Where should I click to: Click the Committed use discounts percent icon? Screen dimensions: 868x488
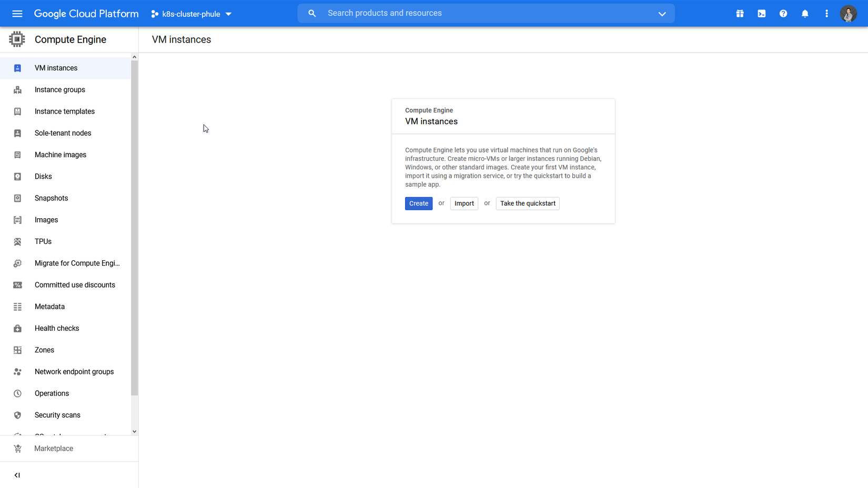click(17, 285)
